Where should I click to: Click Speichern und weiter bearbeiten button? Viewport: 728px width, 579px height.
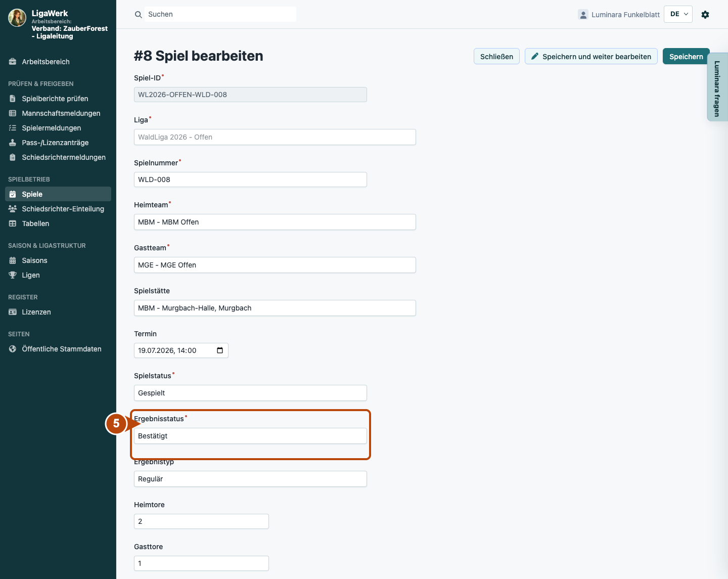click(x=591, y=57)
